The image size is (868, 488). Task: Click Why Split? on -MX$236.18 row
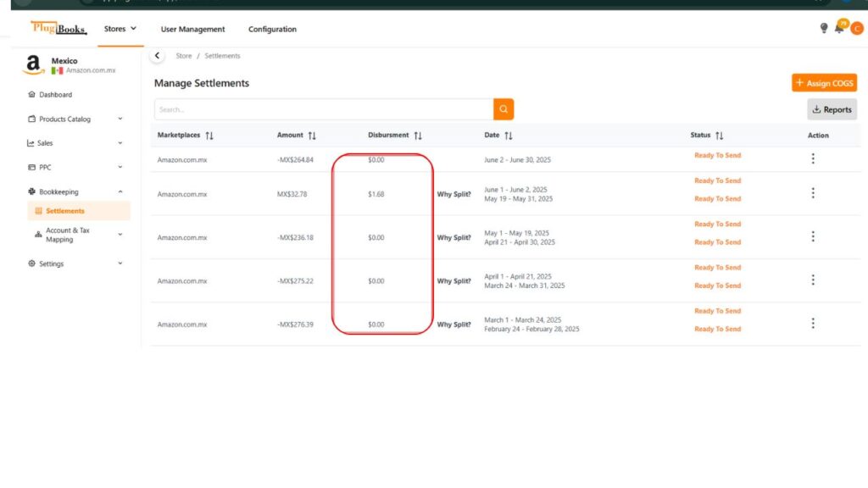click(454, 238)
